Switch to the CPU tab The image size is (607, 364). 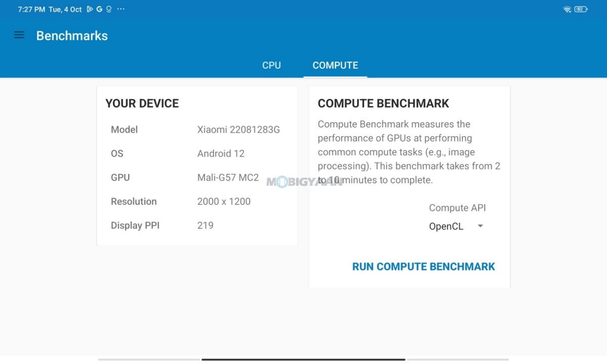click(x=272, y=65)
